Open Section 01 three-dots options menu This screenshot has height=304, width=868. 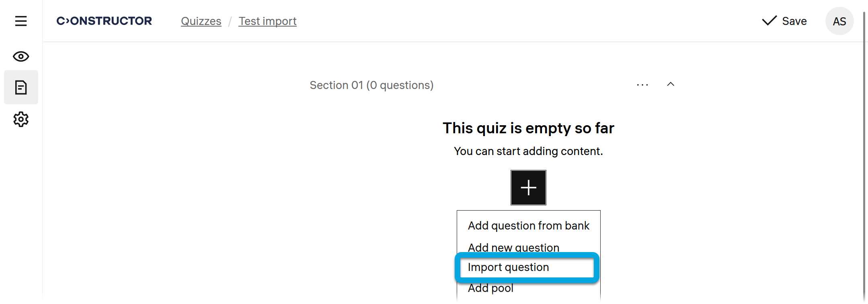642,85
